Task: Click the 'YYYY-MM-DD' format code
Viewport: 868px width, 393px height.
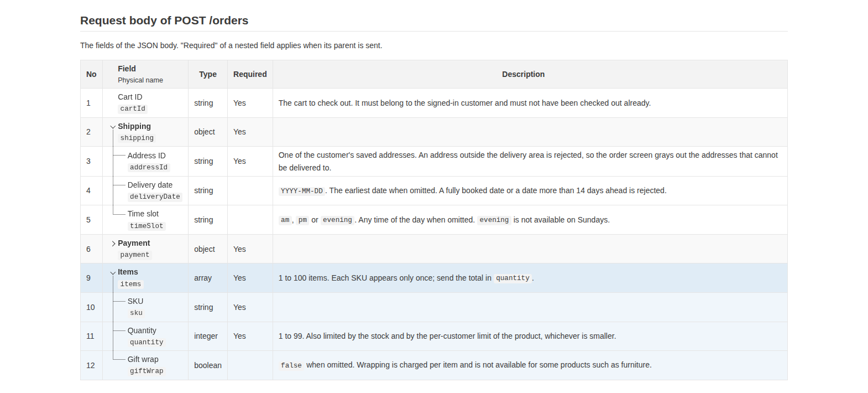Action: click(302, 191)
